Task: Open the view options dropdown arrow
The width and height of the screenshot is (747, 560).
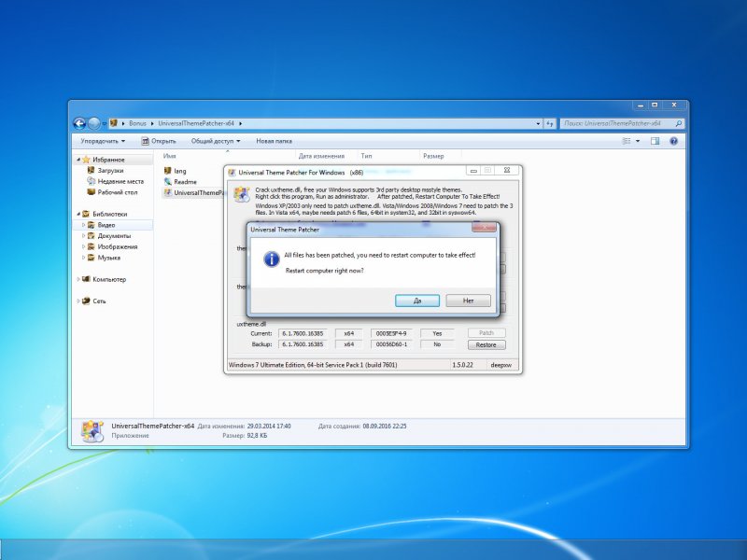Action: pos(638,141)
